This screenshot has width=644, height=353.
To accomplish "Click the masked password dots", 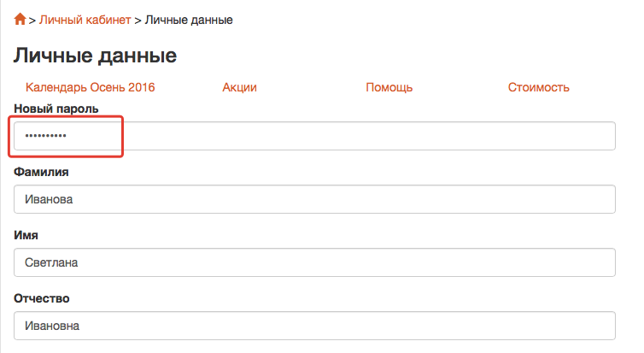I will click(45, 136).
